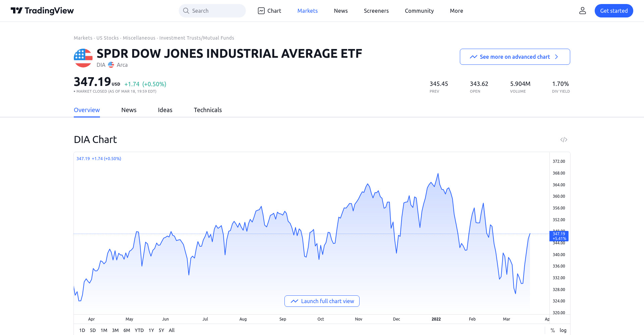Click See more on advanced chart
Viewport: 644px width, 335px height.
point(515,57)
